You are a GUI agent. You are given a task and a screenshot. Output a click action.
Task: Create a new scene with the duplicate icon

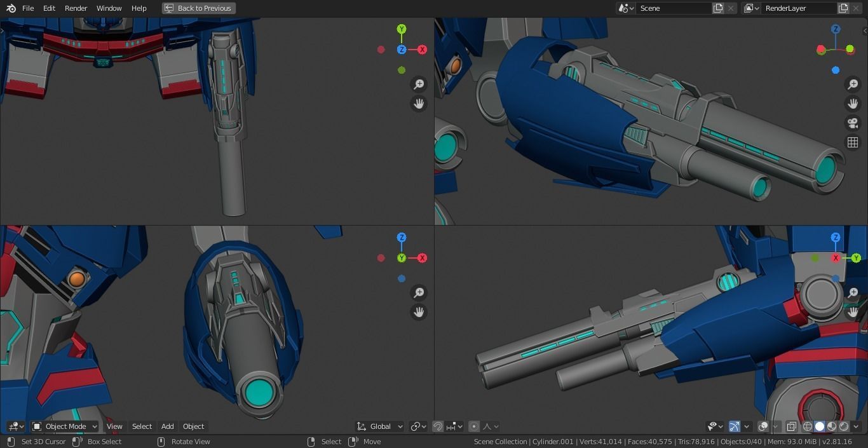tap(718, 8)
